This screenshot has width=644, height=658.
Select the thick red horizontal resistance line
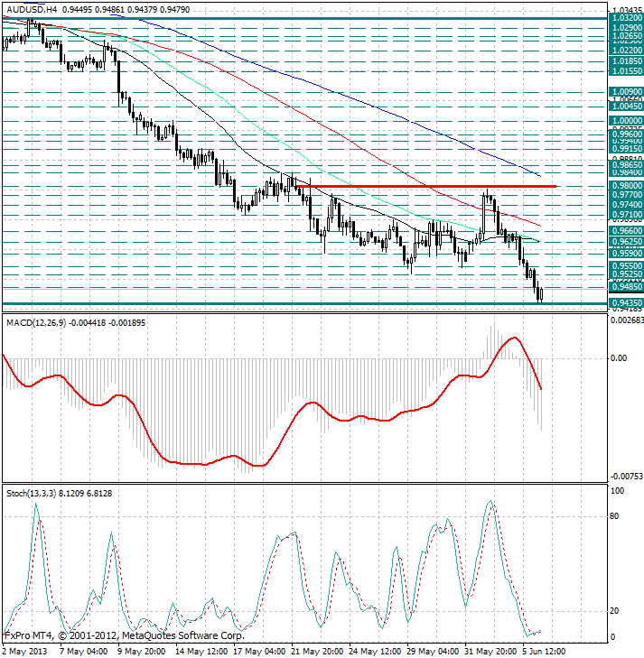tap(425, 186)
